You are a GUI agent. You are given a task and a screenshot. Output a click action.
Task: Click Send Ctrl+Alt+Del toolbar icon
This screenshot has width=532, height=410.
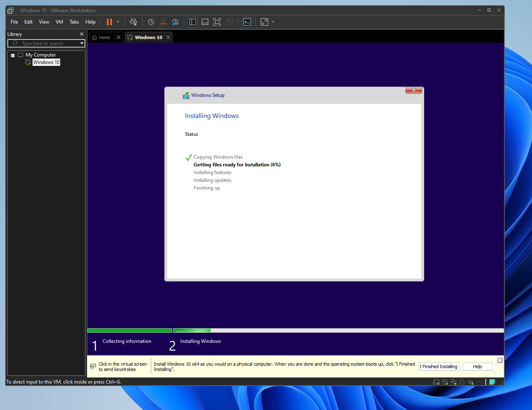133,22
